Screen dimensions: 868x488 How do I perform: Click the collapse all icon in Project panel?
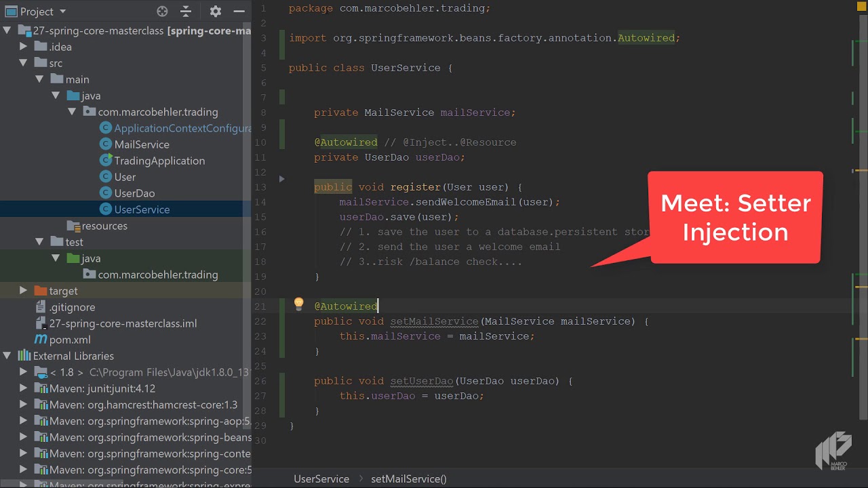(x=186, y=11)
